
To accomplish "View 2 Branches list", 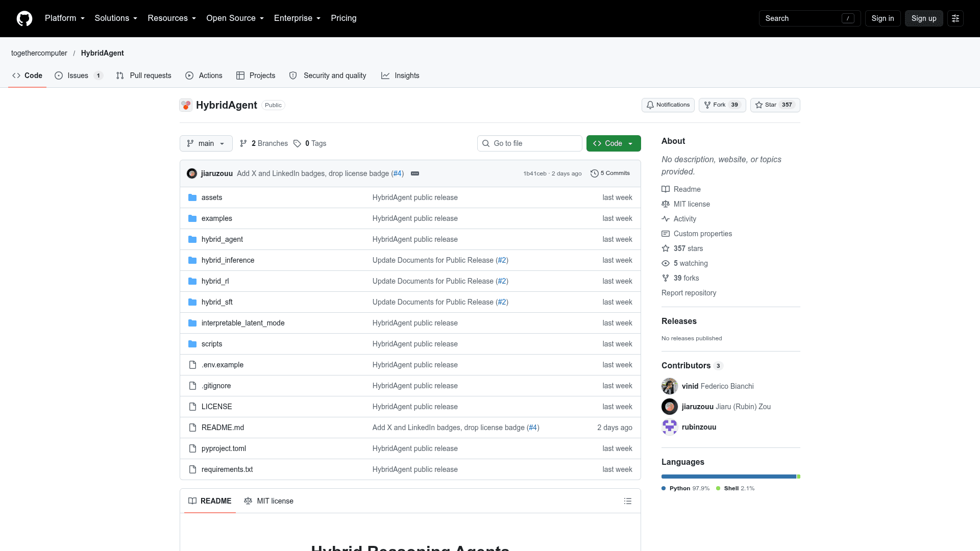I will pos(264,143).
